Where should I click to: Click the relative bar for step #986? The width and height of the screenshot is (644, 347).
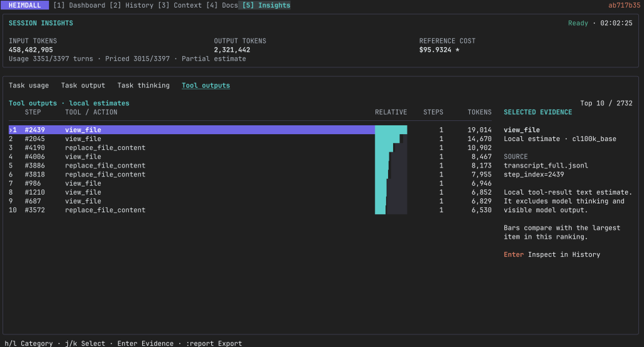[391, 183]
